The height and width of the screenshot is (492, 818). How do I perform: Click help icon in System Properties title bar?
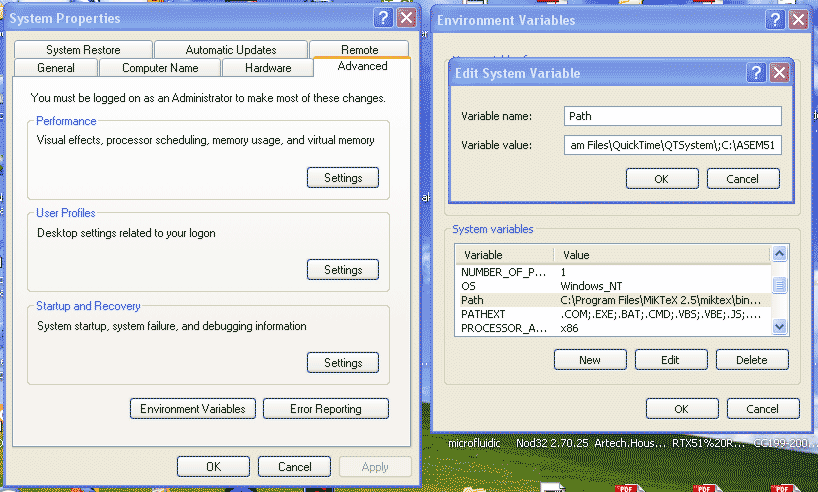coord(383,18)
